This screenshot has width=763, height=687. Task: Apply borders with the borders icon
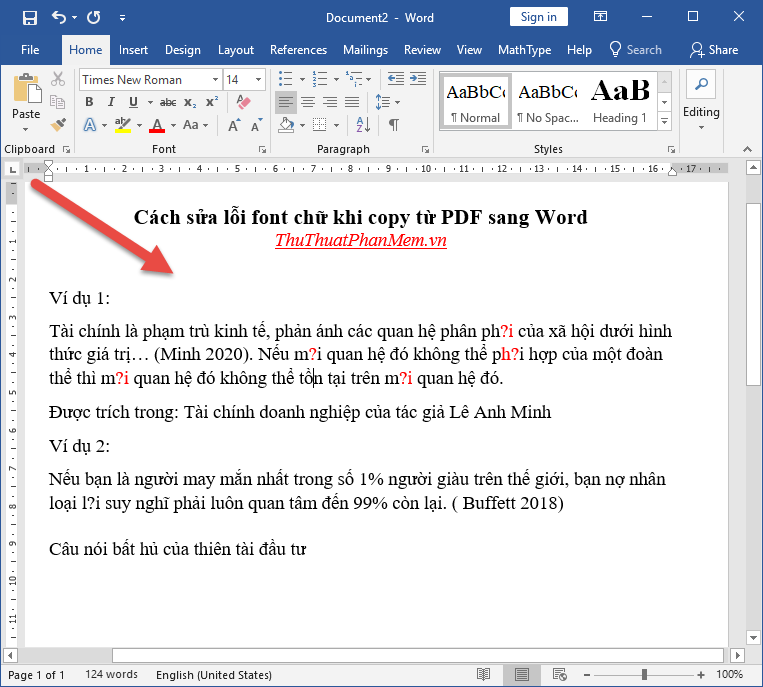coord(320,125)
